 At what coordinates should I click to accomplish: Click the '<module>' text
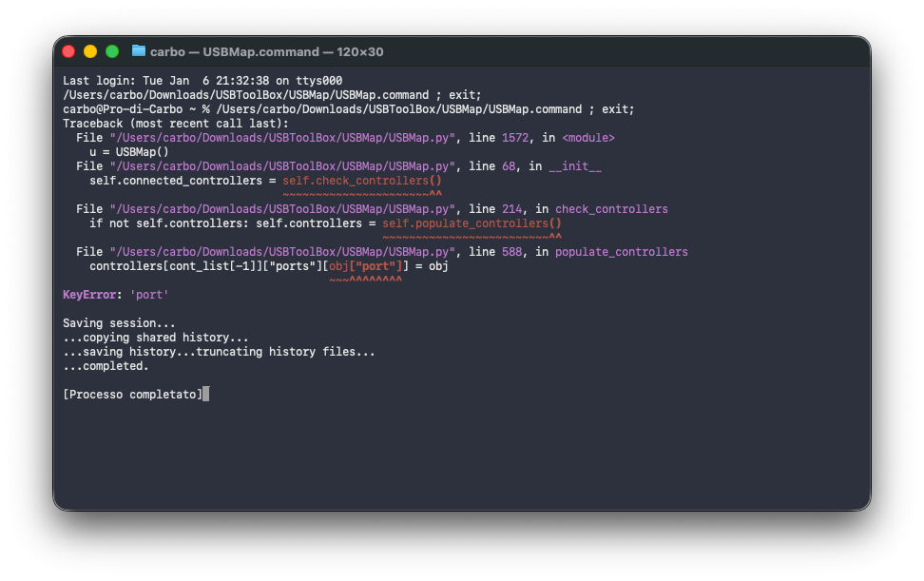click(588, 138)
